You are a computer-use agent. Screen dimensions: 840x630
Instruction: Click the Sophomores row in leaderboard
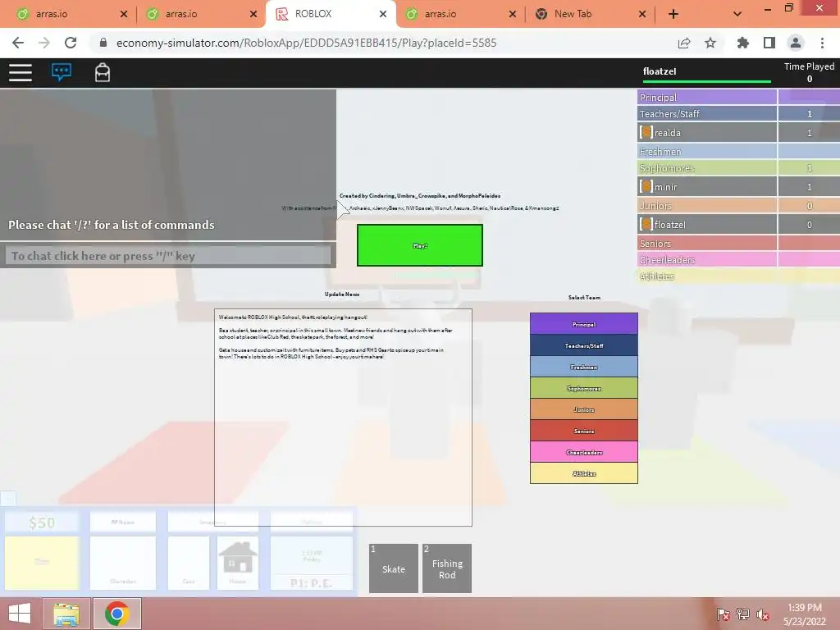pyautogui.click(x=739, y=168)
